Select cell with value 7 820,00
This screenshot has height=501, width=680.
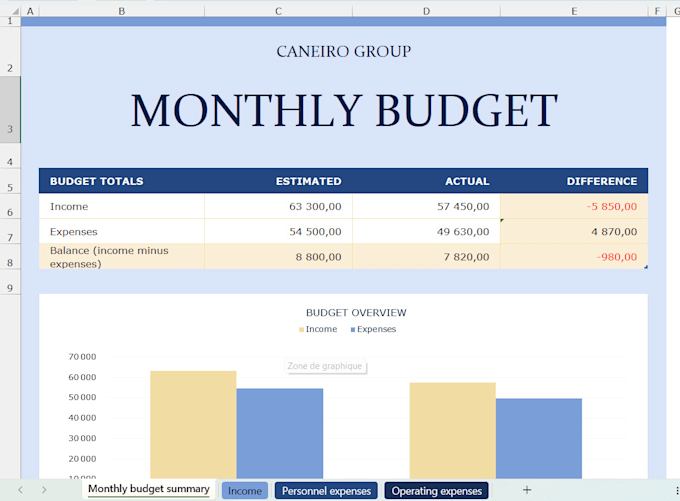click(426, 256)
